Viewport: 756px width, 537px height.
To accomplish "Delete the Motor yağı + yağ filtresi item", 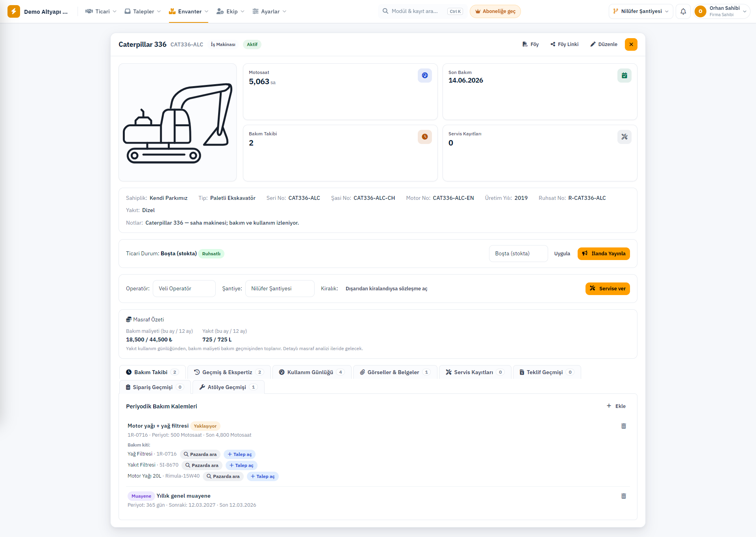I will click(624, 426).
